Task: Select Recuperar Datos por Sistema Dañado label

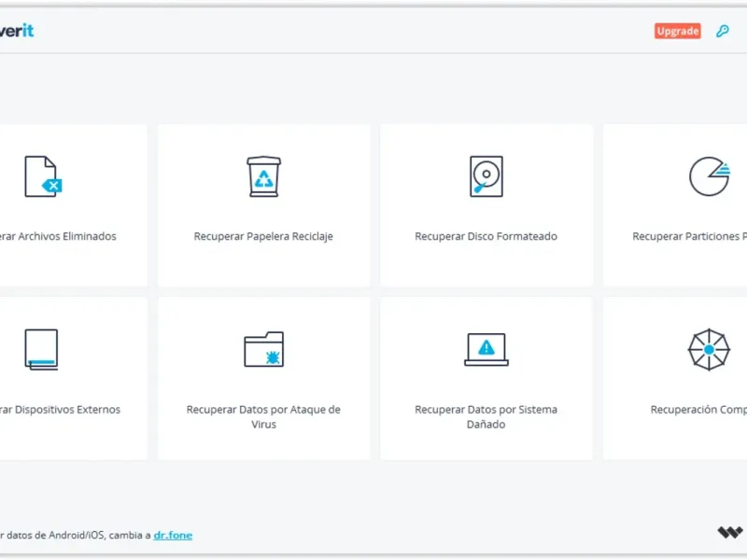Action: point(486,416)
